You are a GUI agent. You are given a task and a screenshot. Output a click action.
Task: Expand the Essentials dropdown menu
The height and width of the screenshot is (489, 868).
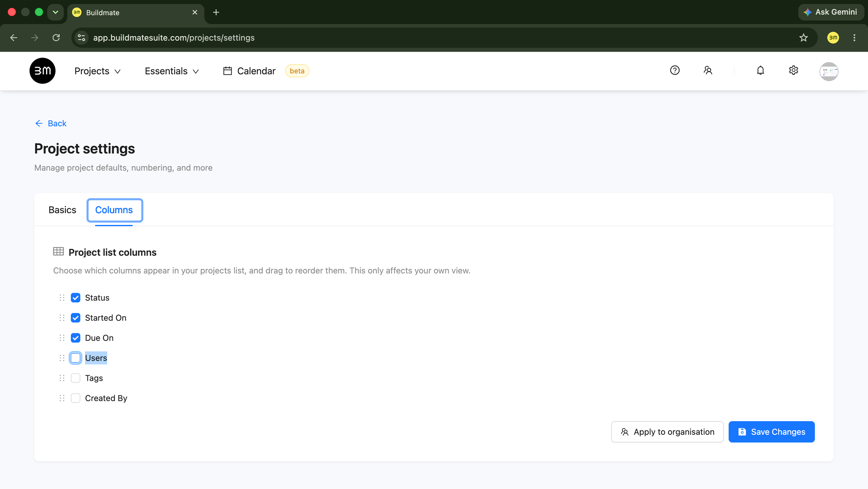tap(172, 71)
